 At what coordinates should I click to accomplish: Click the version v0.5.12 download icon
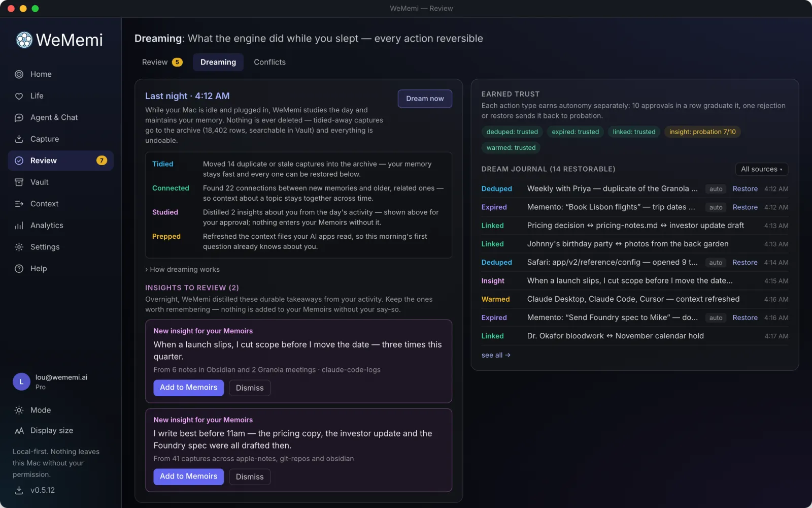click(19, 490)
